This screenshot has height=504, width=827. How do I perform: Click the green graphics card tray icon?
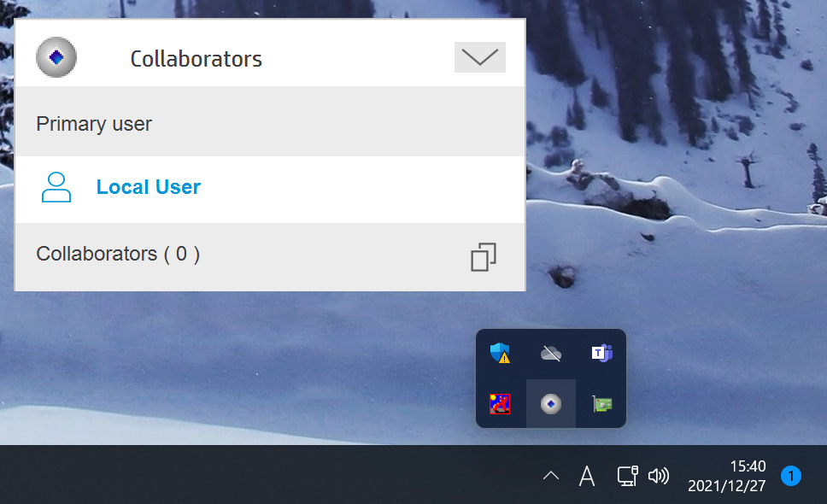pyautogui.click(x=601, y=404)
